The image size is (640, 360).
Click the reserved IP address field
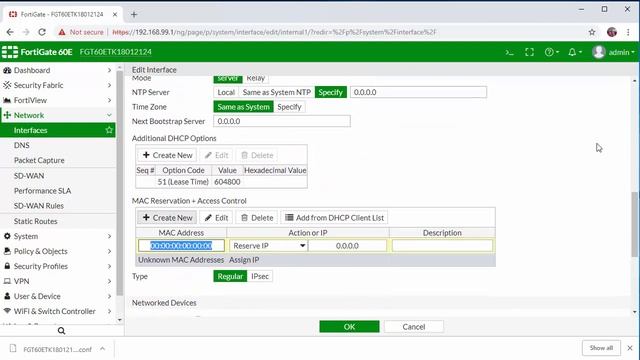(347, 246)
